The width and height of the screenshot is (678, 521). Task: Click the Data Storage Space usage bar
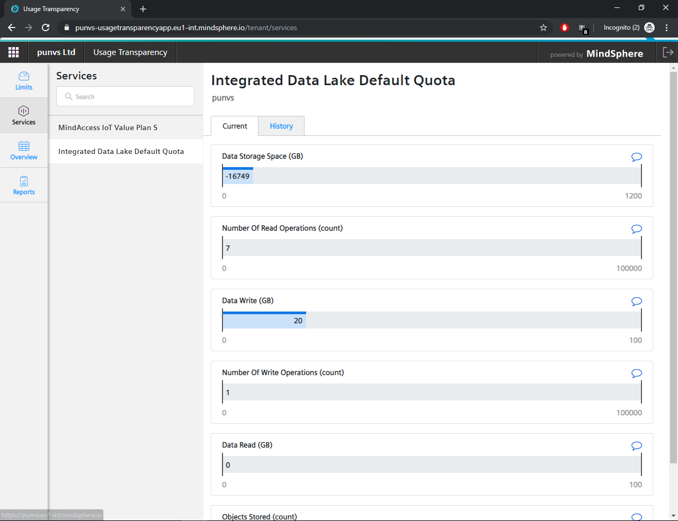point(432,176)
